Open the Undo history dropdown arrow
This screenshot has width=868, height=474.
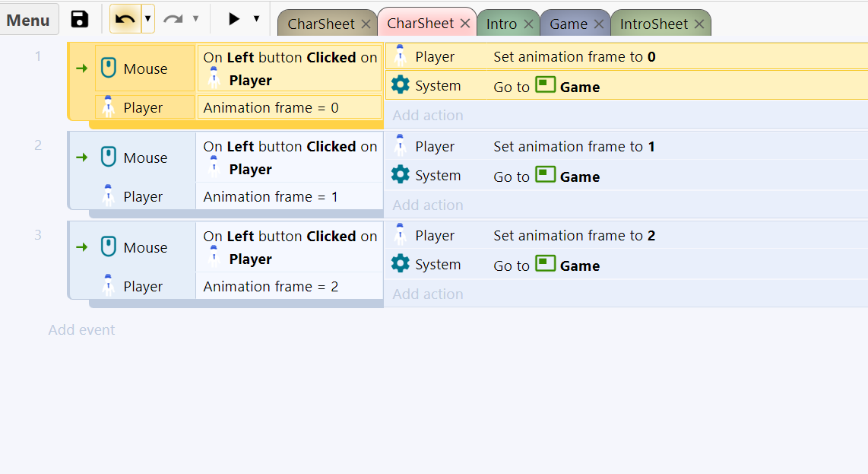pos(147,20)
